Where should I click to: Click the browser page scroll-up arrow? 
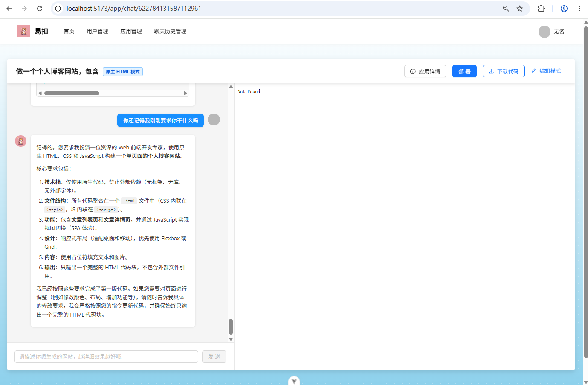click(x=585, y=22)
